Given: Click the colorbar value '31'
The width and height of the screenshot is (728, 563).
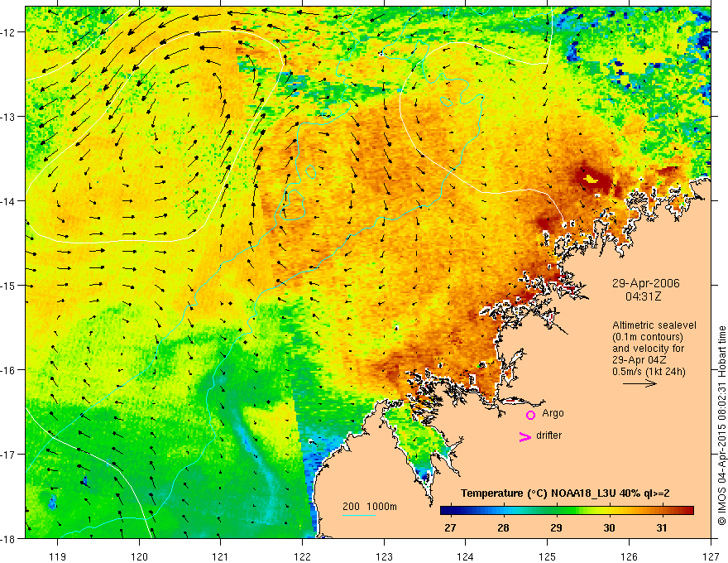Looking at the screenshot, I should tap(662, 527).
